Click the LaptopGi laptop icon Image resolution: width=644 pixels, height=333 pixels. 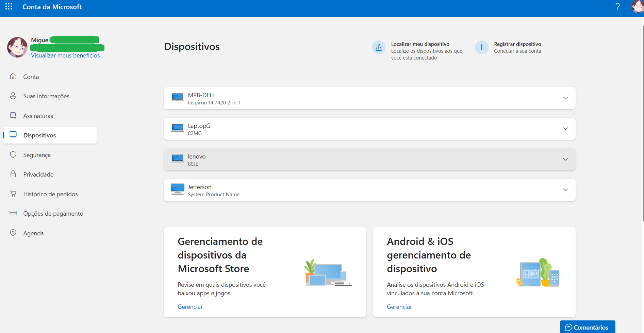177,128
